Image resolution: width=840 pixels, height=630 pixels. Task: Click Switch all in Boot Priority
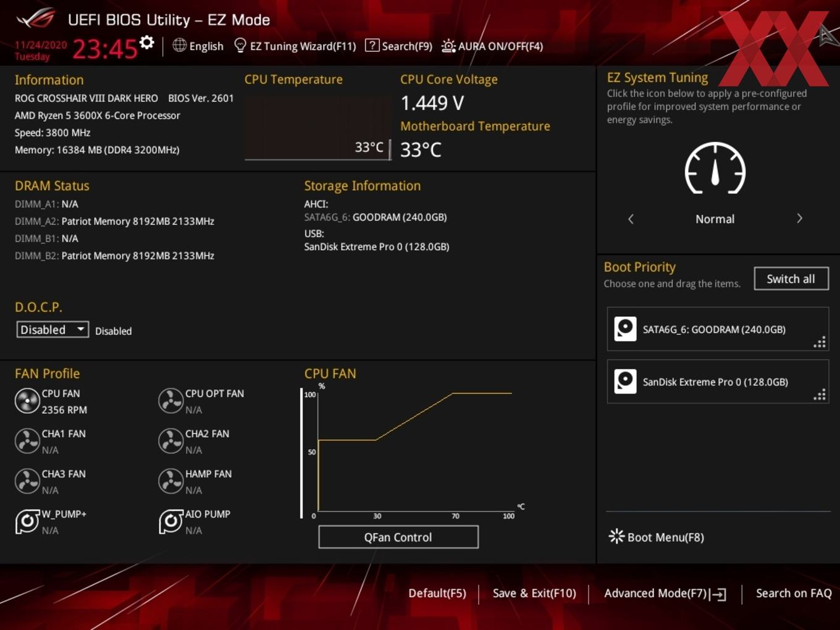791,279
